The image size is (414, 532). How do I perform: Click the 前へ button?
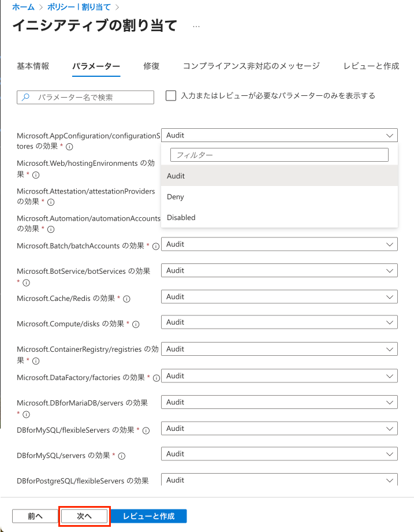point(35,516)
